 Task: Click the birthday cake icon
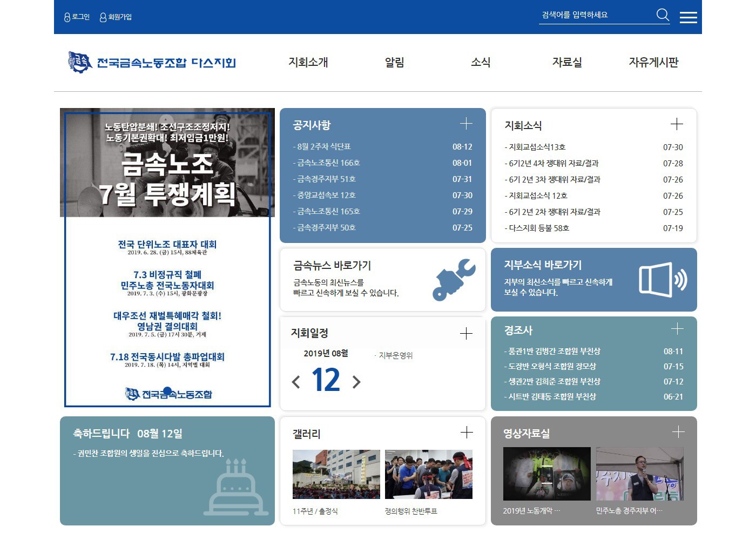click(236, 487)
